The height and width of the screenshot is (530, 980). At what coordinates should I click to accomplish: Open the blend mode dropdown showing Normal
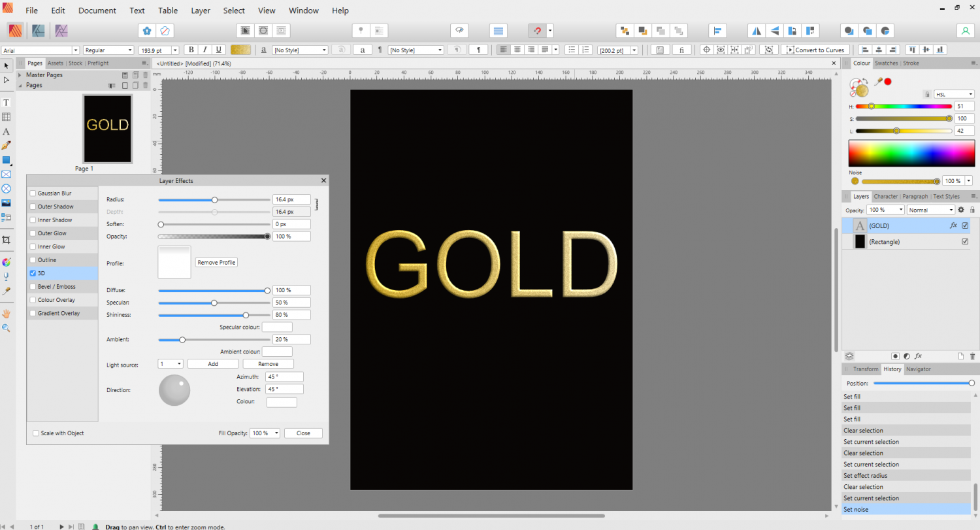click(x=930, y=209)
